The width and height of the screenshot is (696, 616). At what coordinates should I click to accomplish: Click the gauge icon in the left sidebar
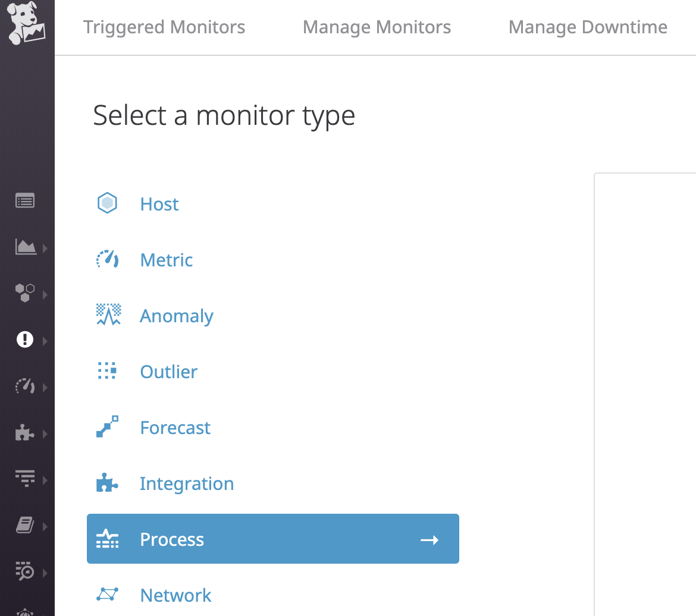(25, 386)
